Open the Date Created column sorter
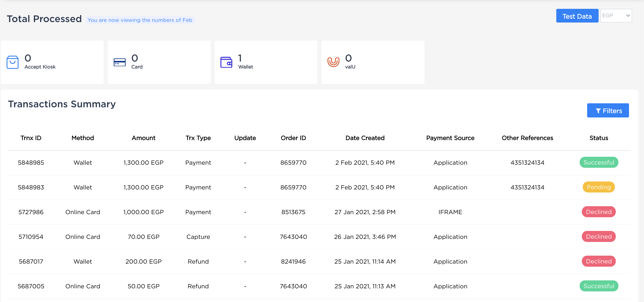Screen dimensions: 644x302 pos(365,138)
